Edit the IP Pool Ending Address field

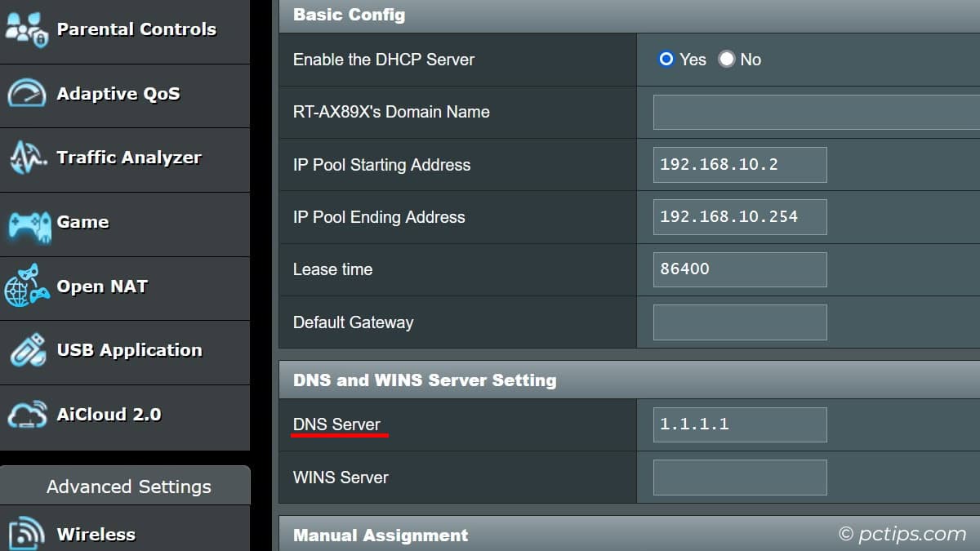coord(740,217)
